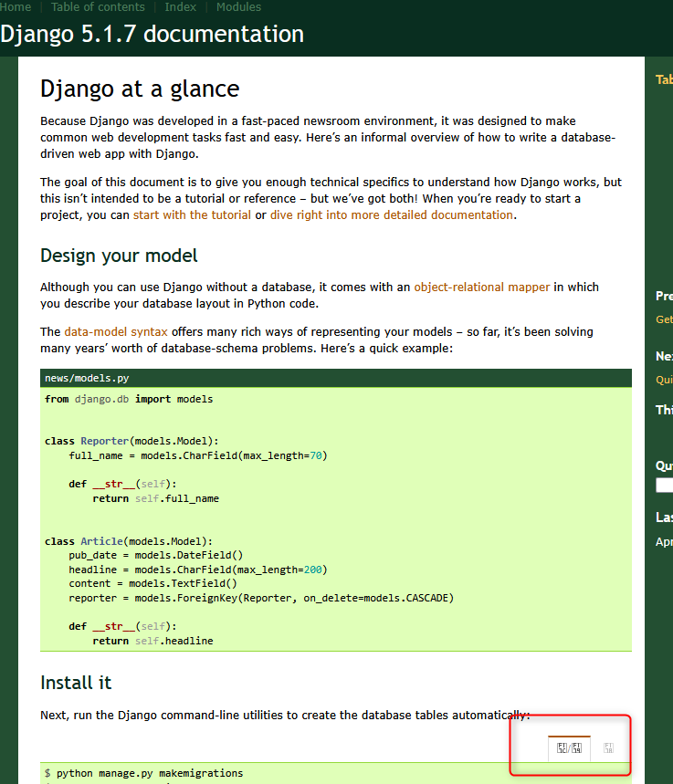The image size is (673, 784).
Task: Switch to the greyed Windows console tab
Action: click(608, 748)
